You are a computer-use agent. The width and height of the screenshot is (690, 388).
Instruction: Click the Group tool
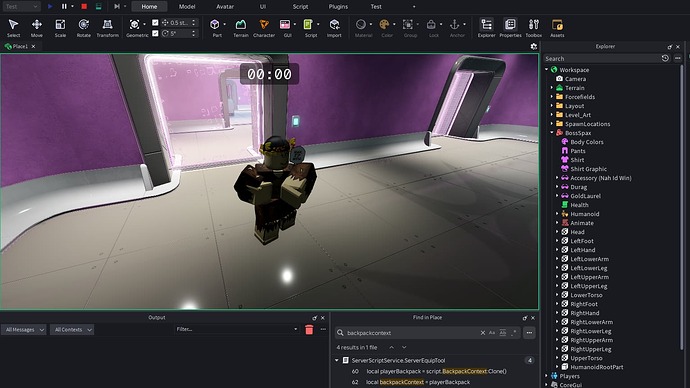(408, 28)
